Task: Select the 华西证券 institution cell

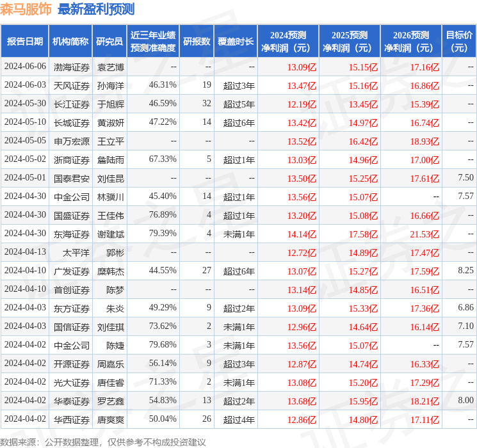Action: [x=72, y=420]
